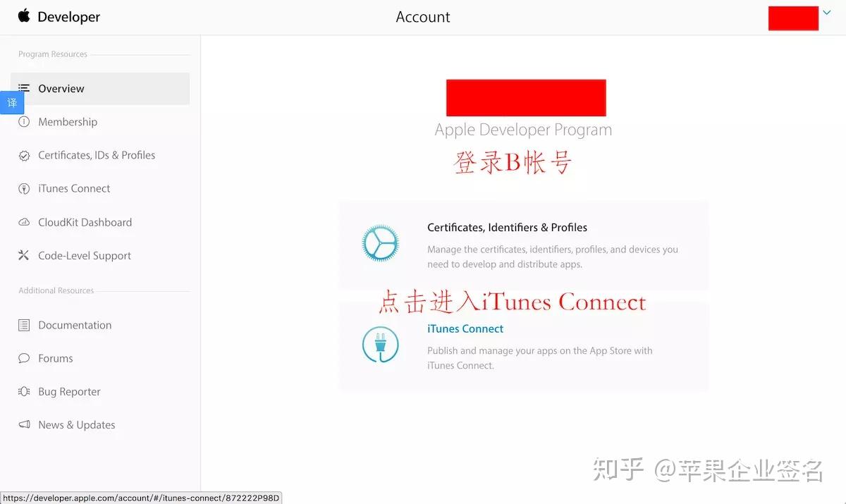846x504 pixels.
Task: Click the Developer header text
Action: click(69, 16)
